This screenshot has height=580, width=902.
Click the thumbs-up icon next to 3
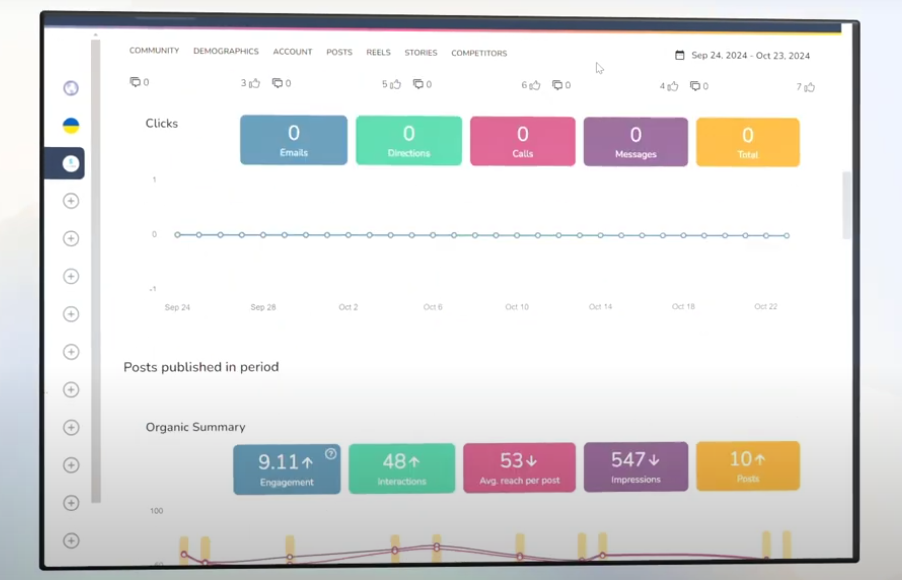pos(256,85)
